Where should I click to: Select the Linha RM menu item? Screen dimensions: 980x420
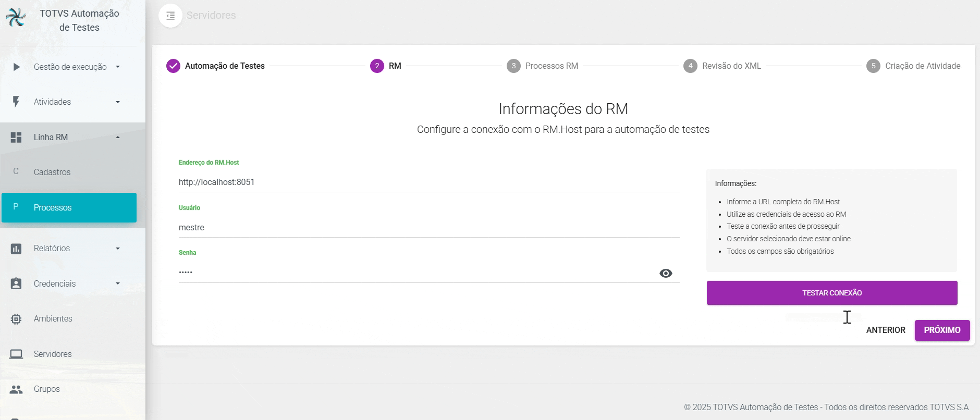pyautogui.click(x=69, y=137)
